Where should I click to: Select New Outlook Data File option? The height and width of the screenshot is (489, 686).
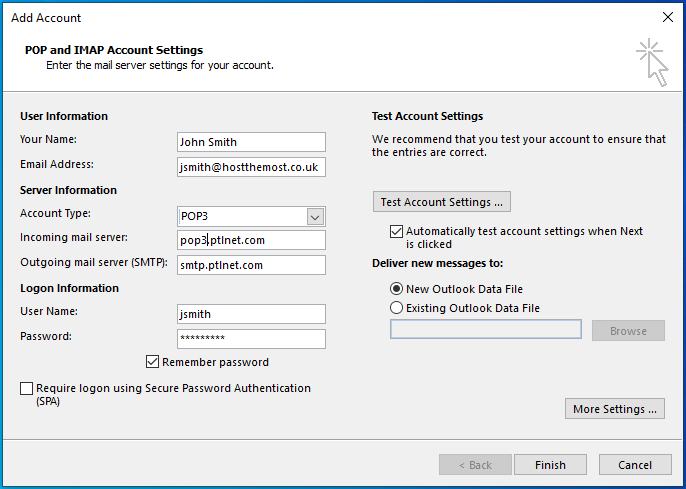[x=397, y=289]
